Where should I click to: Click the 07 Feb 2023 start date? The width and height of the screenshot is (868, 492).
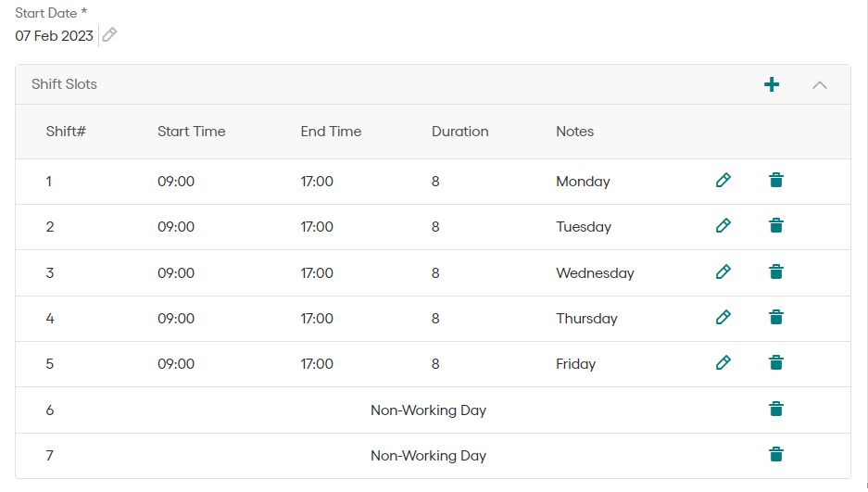click(x=54, y=35)
